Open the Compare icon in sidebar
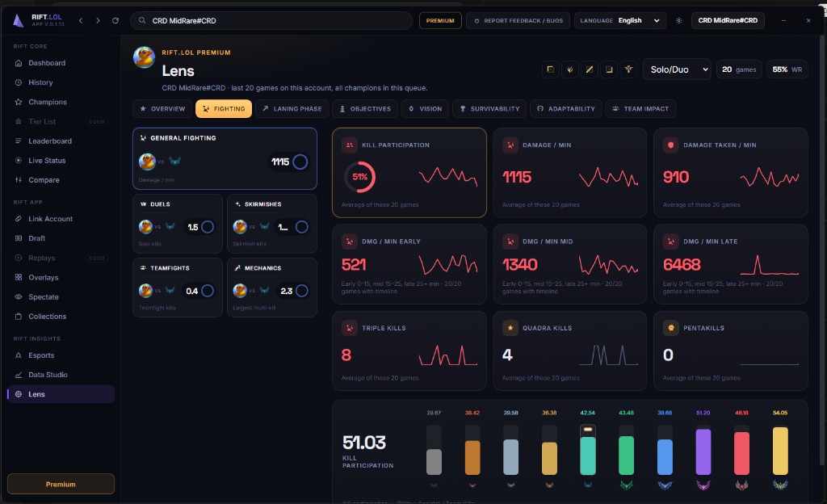This screenshot has width=827, height=504. pos(19,180)
